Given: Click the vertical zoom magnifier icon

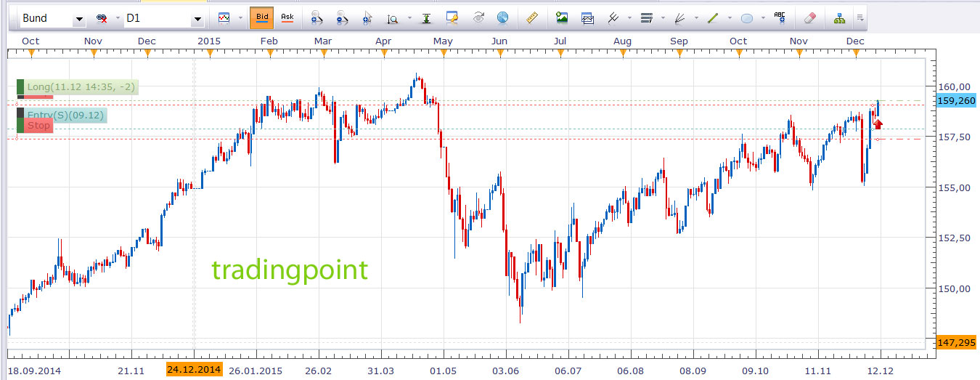Looking at the screenshot, I should tap(392, 18).
